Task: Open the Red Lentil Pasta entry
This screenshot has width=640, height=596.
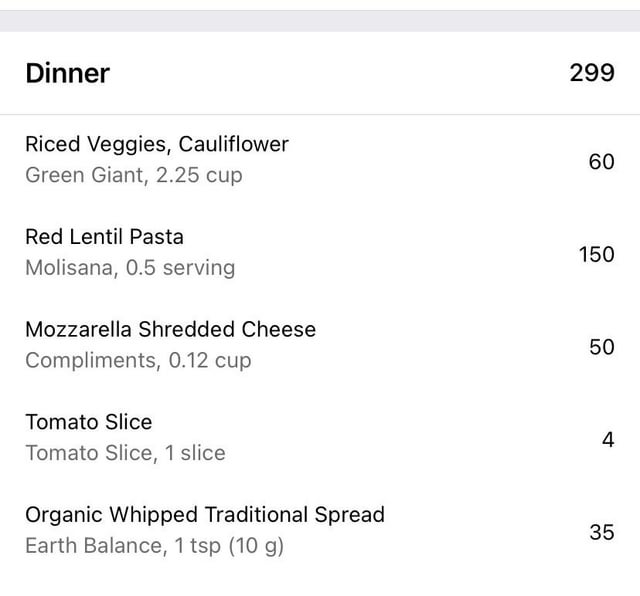Action: (320, 253)
